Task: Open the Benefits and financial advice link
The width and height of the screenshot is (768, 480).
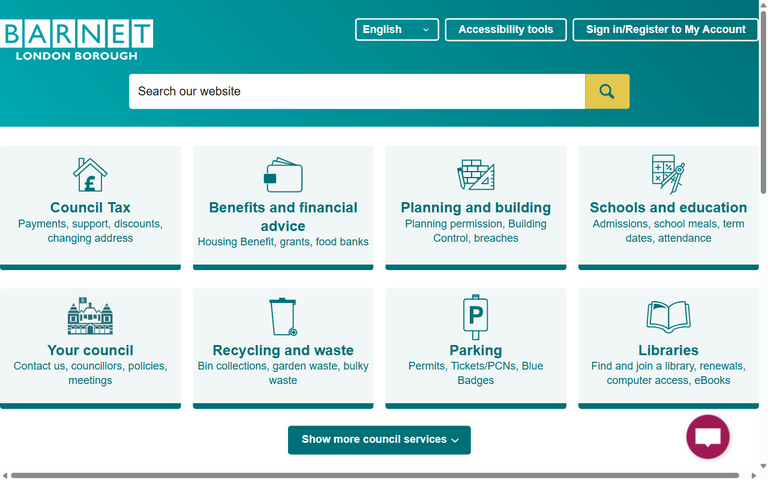Action: (x=283, y=217)
